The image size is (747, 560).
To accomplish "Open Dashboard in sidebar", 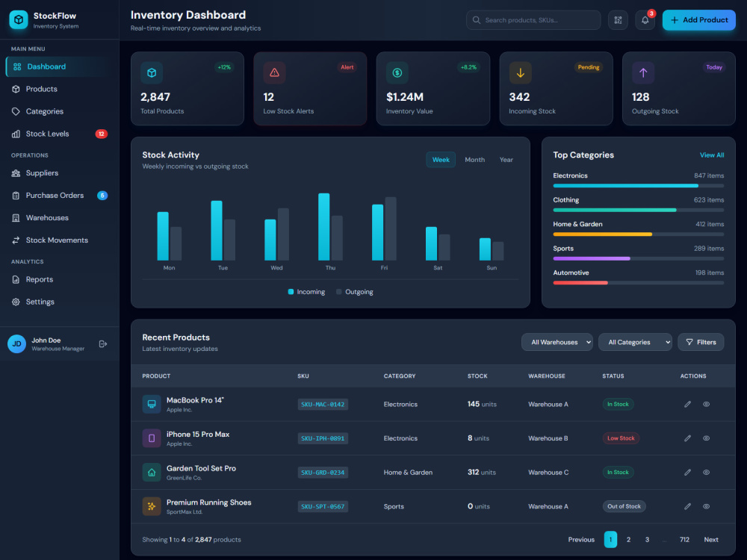I will (60, 66).
